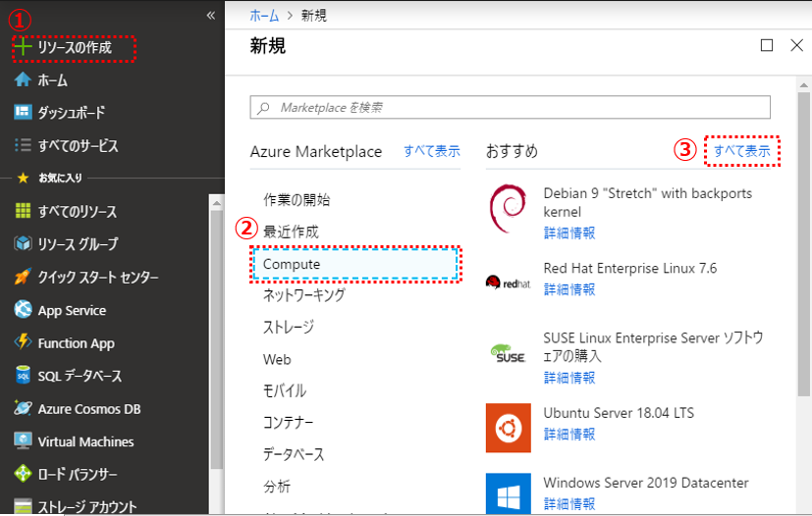Open the Virtual Machines monitor icon

(23, 441)
